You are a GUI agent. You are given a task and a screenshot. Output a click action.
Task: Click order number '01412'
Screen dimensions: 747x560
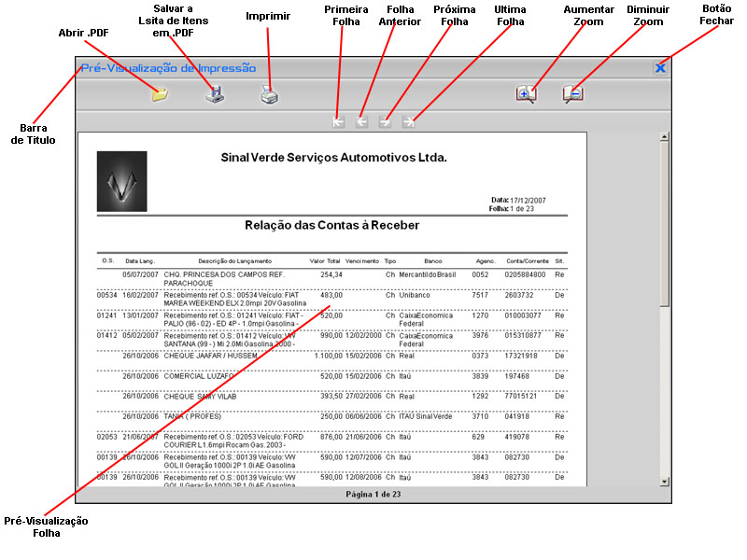click(106, 335)
